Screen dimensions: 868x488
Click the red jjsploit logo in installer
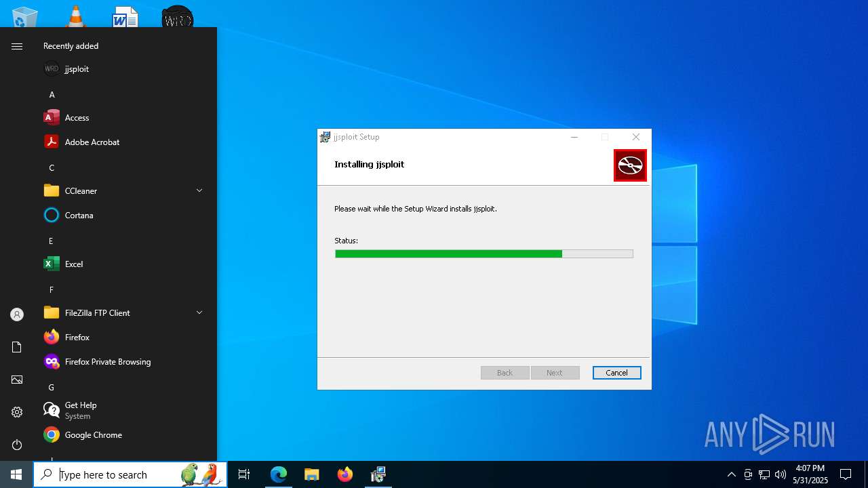point(630,165)
